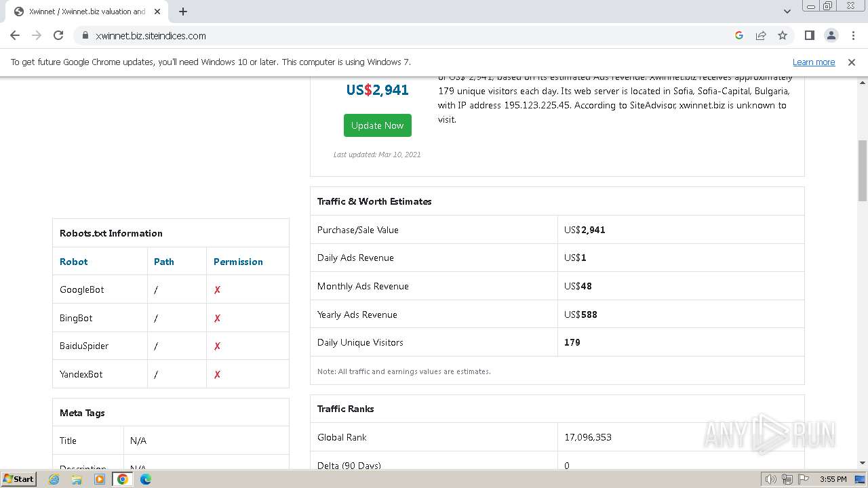This screenshot has height=488, width=868.
Task: Click the scrollbar down arrow
Action: coord(863,463)
